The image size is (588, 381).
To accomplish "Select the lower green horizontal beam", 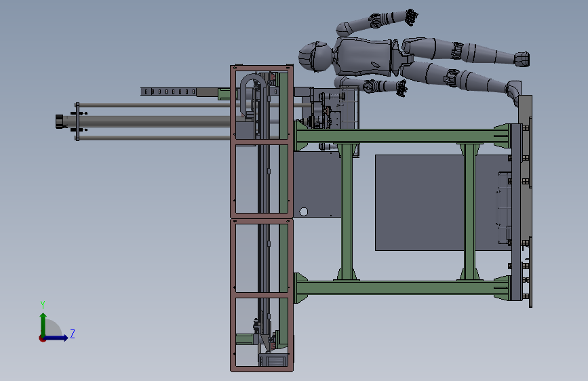I will [x=401, y=287].
